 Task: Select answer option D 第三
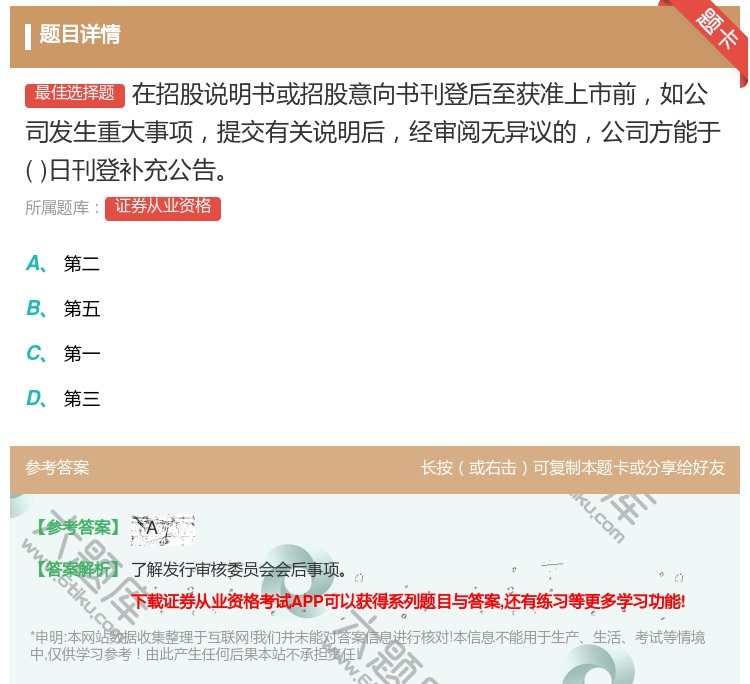coord(63,398)
